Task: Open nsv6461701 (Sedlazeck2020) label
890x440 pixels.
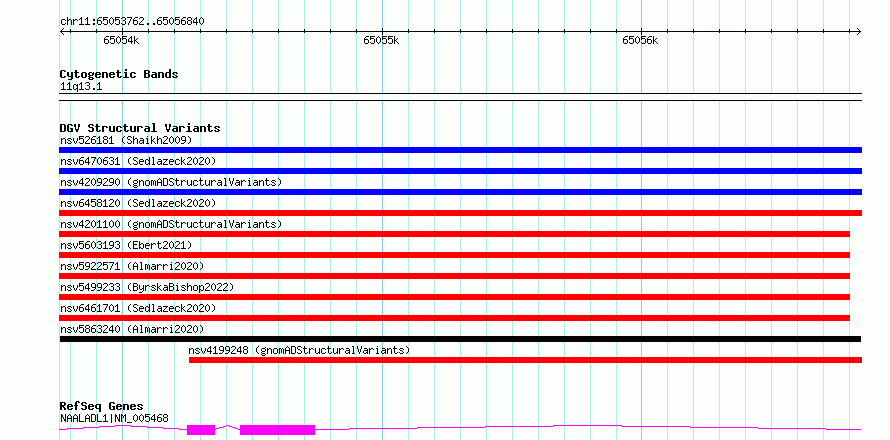Action: tap(138, 308)
